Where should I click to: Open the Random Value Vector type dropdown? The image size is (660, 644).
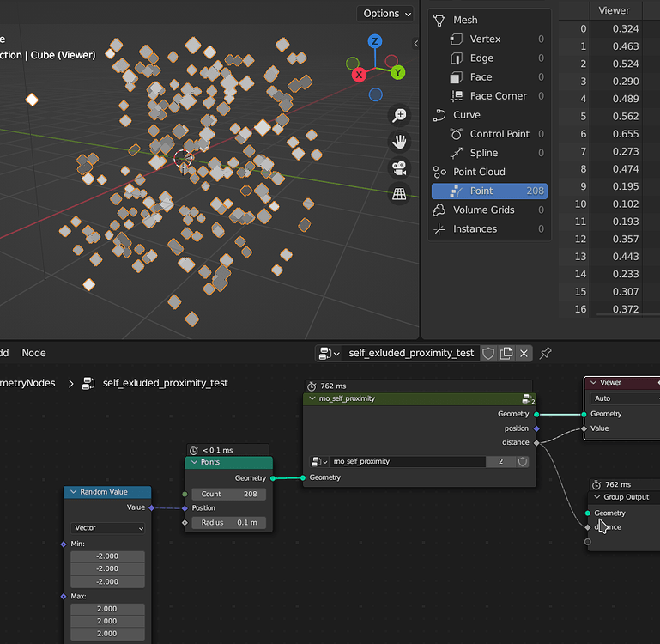[107, 528]
